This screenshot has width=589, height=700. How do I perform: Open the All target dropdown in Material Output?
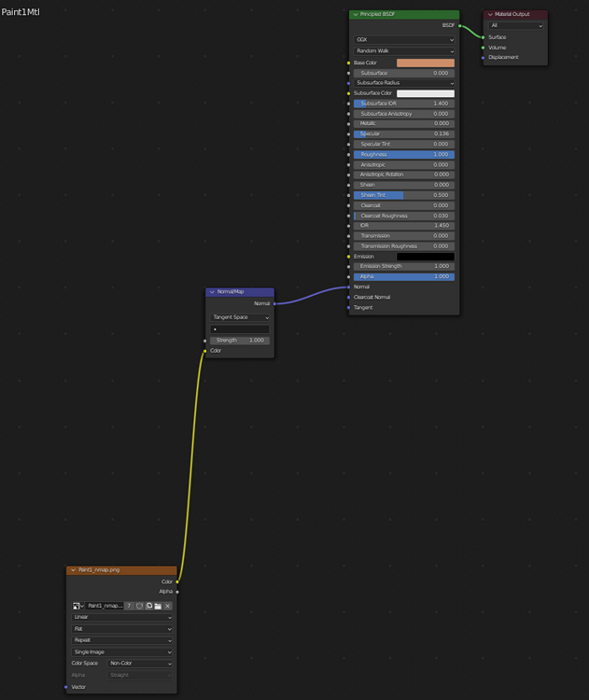pos(516,25)
